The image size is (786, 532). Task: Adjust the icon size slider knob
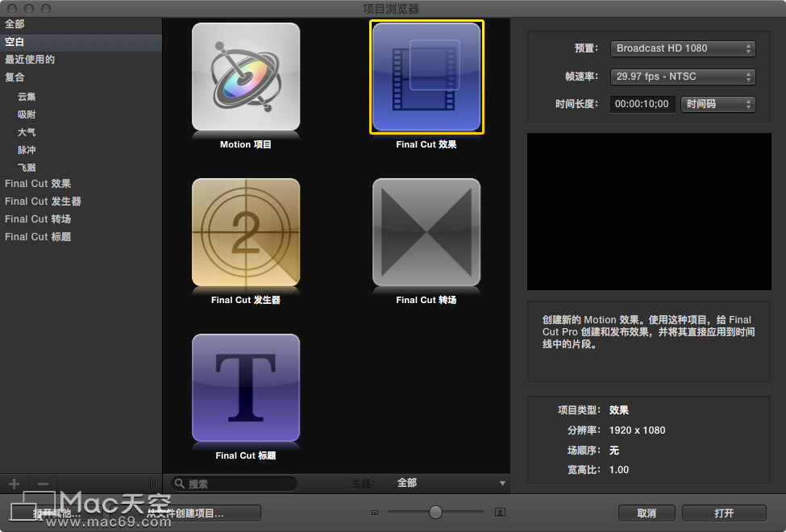pyautogui.click(x=435, y=512)
